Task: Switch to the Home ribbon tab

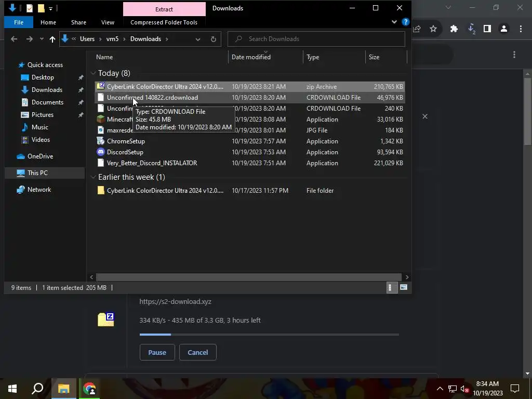Action: tap(48, 22)
